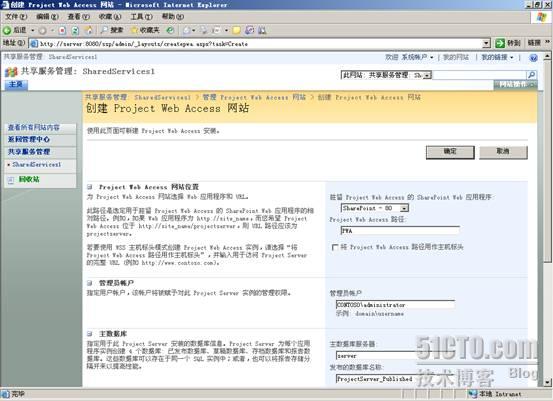Click the 链接 links toolbar label
This screenshot has width=553, height=401.
click(534, 43)
